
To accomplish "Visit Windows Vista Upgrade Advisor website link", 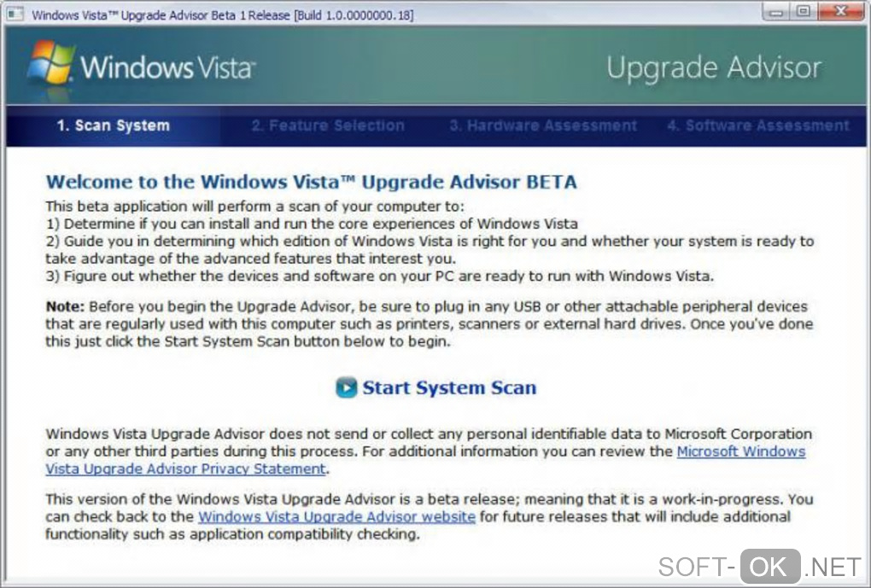I will pyautogui.click(x=336, y=517).
